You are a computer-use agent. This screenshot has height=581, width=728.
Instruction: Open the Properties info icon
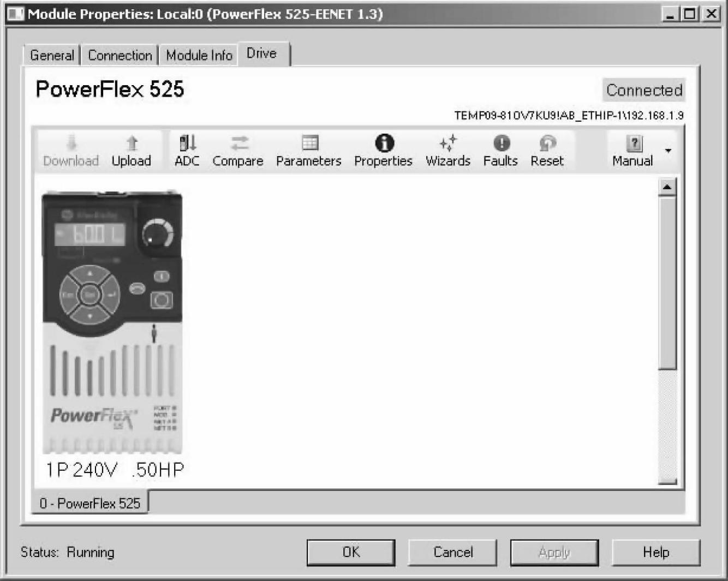(x=384, y=143)
